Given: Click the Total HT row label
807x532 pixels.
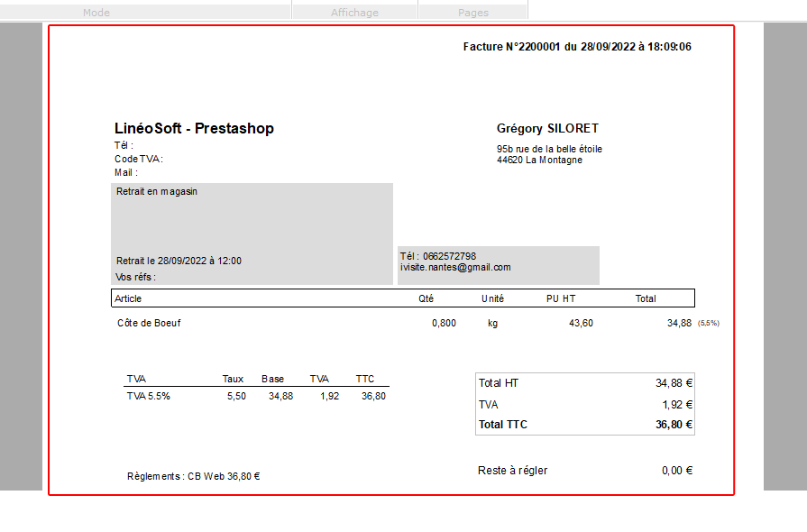Looking at the screenshot, I should 499,383.
